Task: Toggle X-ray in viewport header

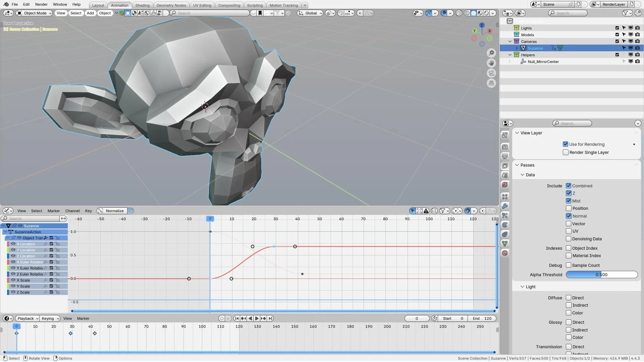Action: tap(459, 13)
